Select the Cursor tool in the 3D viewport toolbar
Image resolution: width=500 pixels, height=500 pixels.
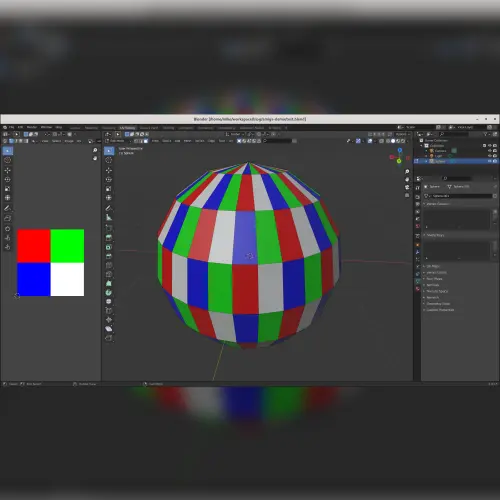tap(109, 160)
